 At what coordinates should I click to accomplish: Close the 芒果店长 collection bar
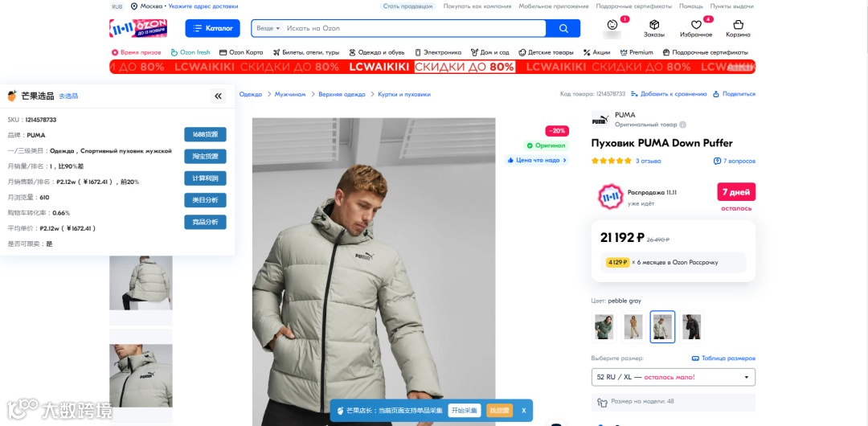point(523,411)
